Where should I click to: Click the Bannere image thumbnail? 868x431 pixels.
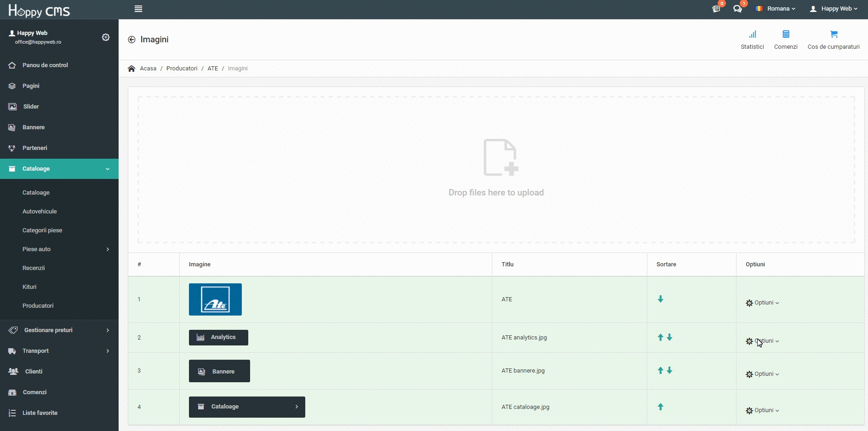click(219, 371)
